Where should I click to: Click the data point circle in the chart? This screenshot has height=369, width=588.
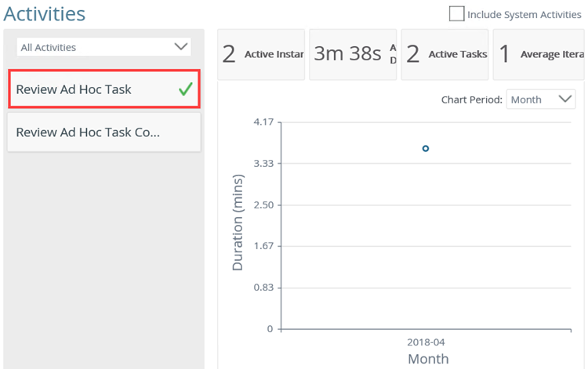[426, 148]
